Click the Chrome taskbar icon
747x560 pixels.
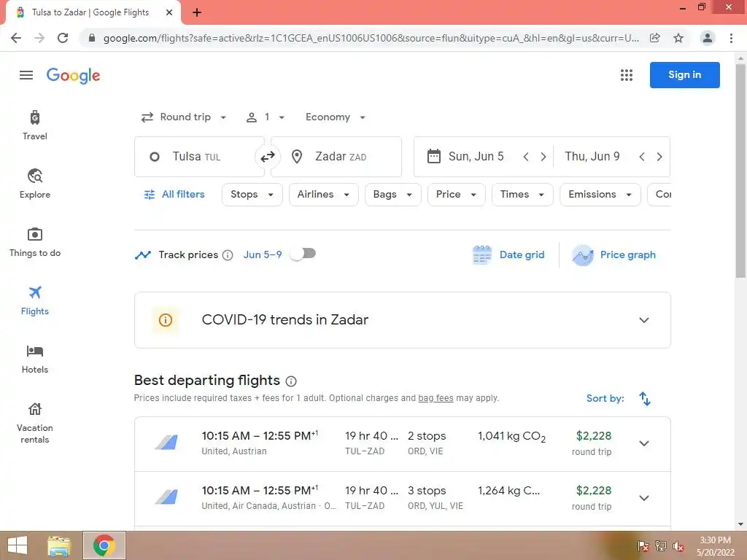click(x=104, y=545)
